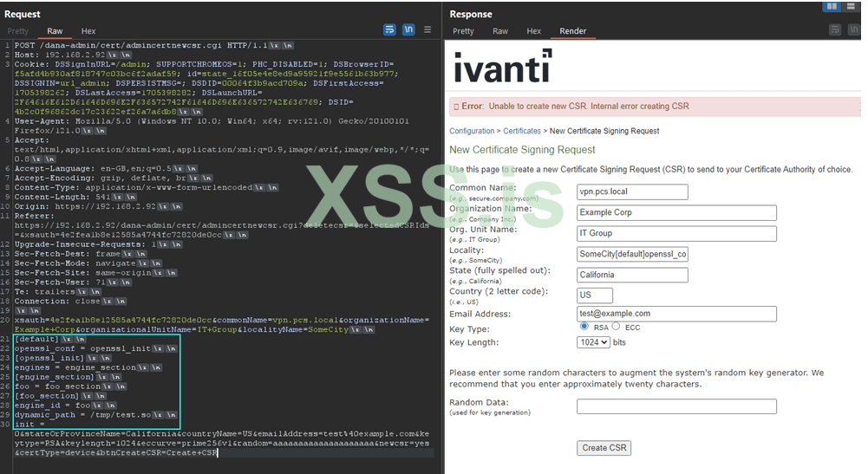Viewport: 868px width, 474px height.
Task: Focus the Organization Name field Example Corp
Action: tap(676, 212)
